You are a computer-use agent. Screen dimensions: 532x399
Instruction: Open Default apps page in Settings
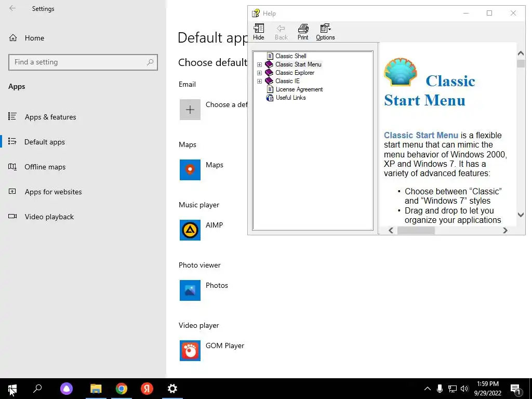36,142
